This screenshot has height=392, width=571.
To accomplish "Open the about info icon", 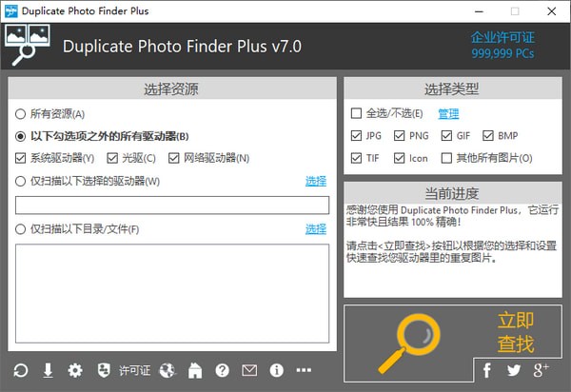I will coord(277,370).
